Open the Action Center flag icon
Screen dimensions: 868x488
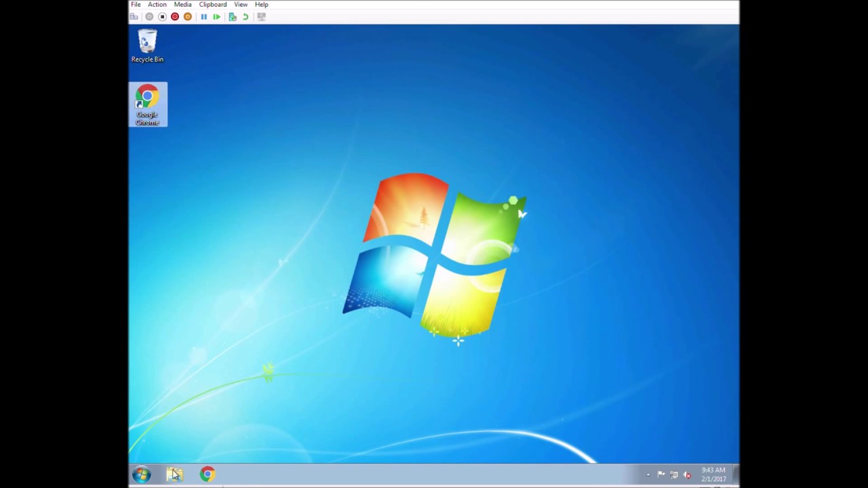pyautogui.click(x=661, y=474)
